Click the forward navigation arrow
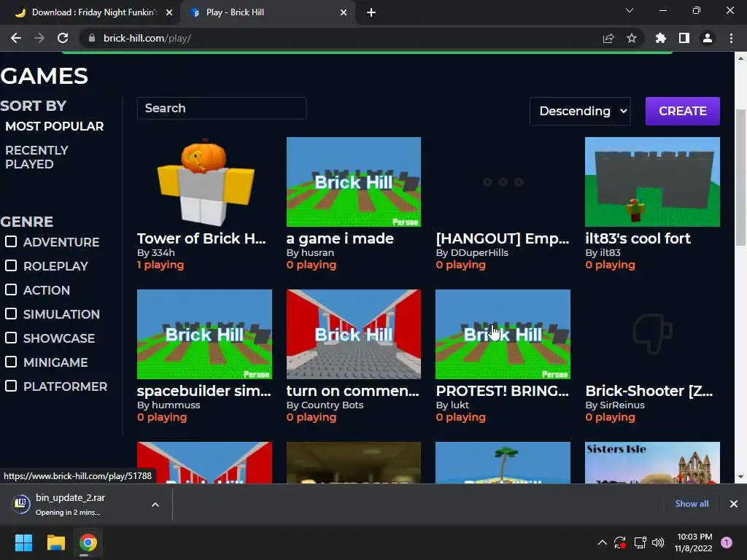747x560 pixels. coord(39,38)
